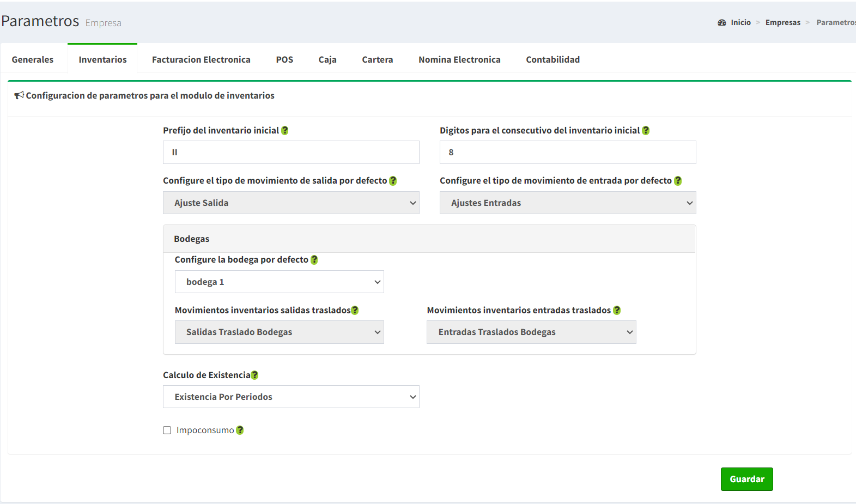Click help icon for Movimientos inventarios entradas traslados
856x504 pixels.
tap(617, 311)
